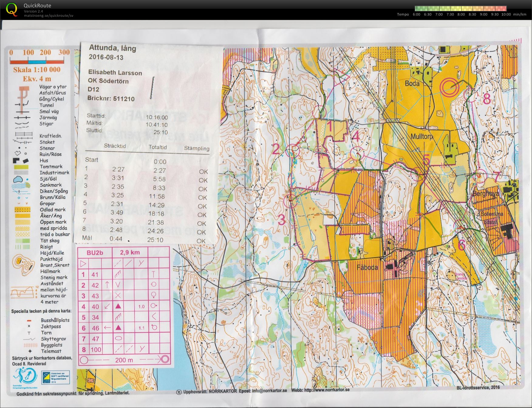Click the name 'Elisabeth Larsson'
532x408 pixels.
115,73
